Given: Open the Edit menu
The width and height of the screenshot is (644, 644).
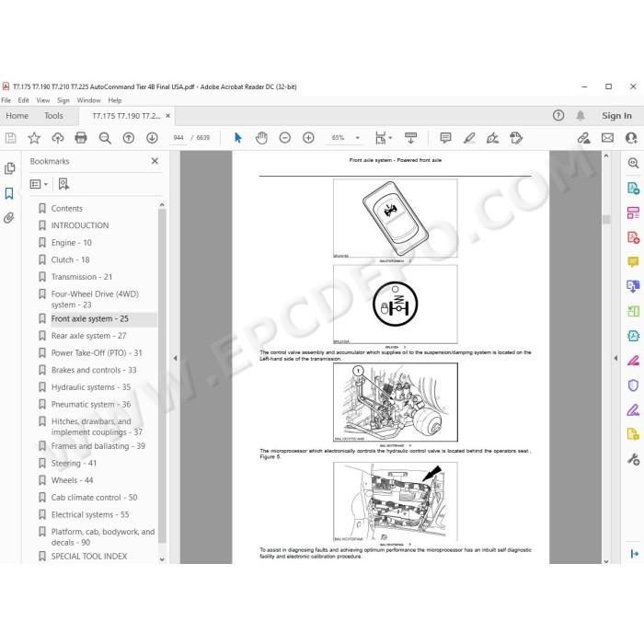Looking at the screenshot, I should point(23,100).
